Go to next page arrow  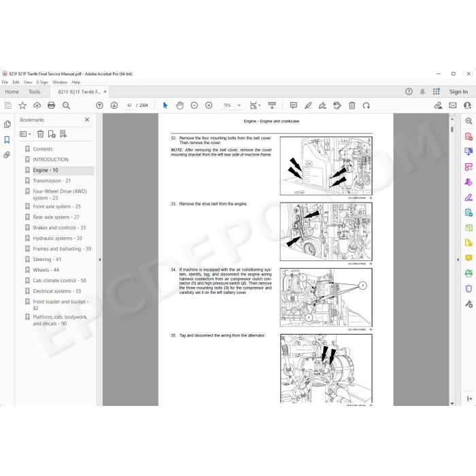tap(114, 105)
